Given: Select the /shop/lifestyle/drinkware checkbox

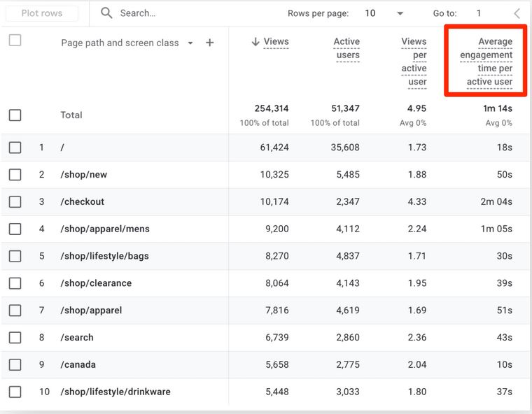Looking at the screenshot, I should coord(15,392).
